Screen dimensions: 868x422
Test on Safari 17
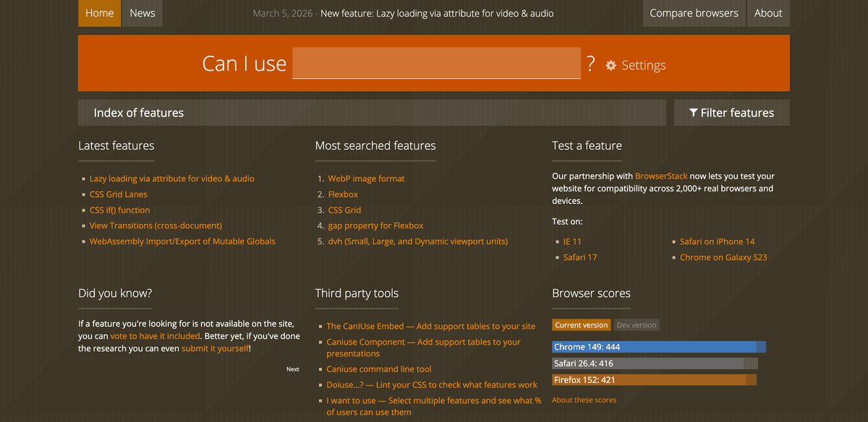tap(580, 257)
